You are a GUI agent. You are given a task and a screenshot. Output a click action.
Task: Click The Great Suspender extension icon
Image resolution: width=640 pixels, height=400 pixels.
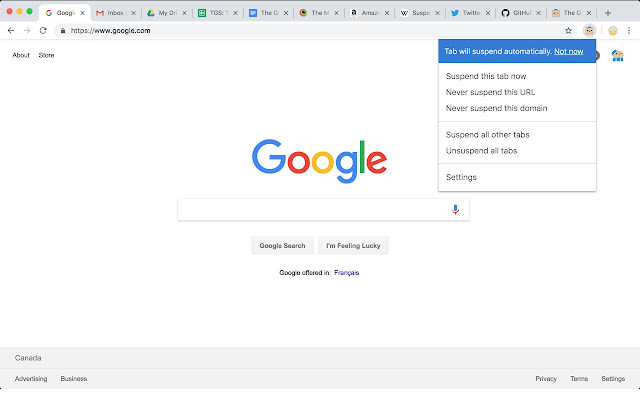click(x=589, y=31)
